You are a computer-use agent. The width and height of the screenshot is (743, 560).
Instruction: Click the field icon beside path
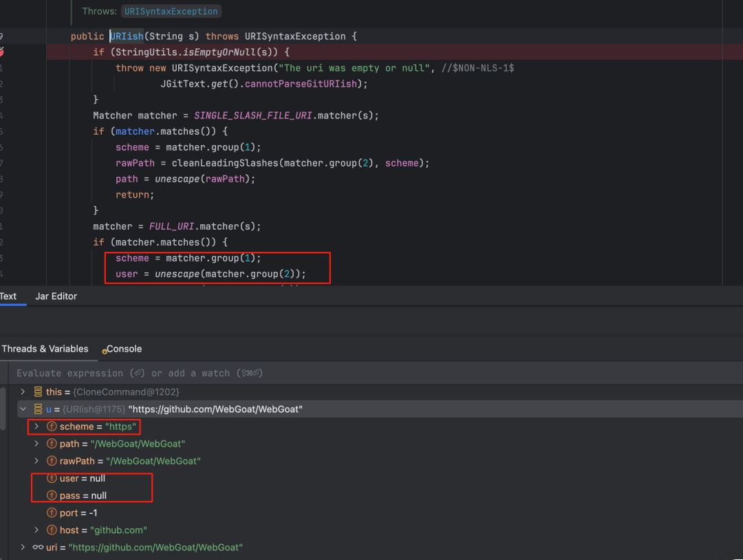pos(52,444)
